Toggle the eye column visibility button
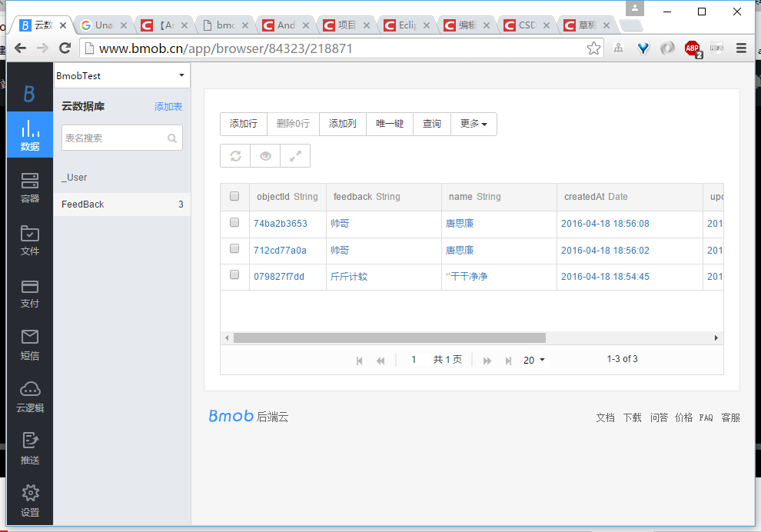Viewport: 761px width, 532px height. tap(265, 156)
